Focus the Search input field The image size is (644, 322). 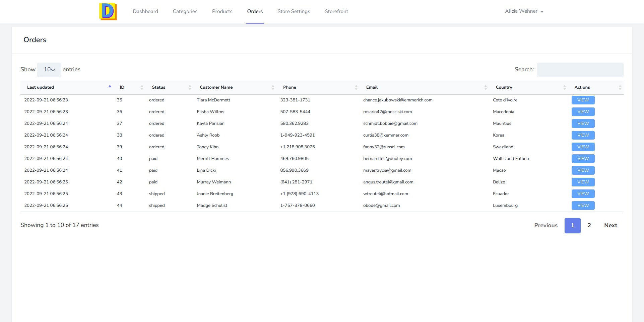click(580, 70)
